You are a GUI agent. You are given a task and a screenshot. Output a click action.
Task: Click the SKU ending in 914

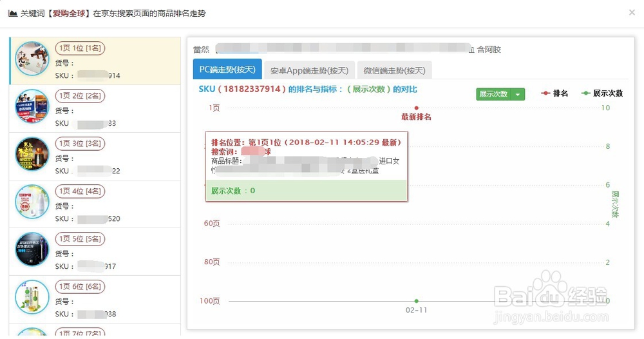[88, 75]
